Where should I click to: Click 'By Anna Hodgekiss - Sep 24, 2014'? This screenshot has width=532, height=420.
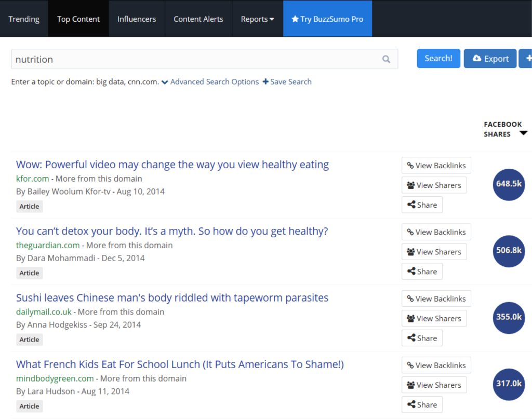78,325
